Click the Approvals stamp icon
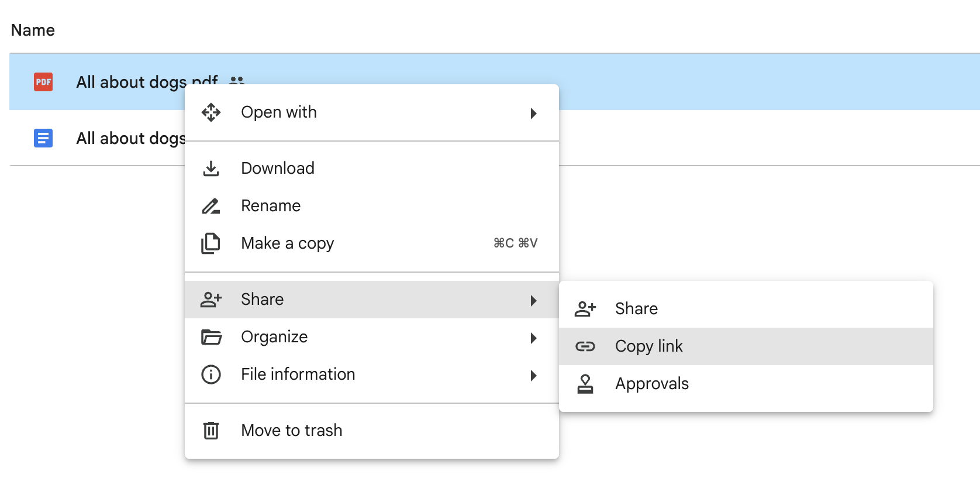Screen dimensions: 980x488 click(x=585, y=384)
